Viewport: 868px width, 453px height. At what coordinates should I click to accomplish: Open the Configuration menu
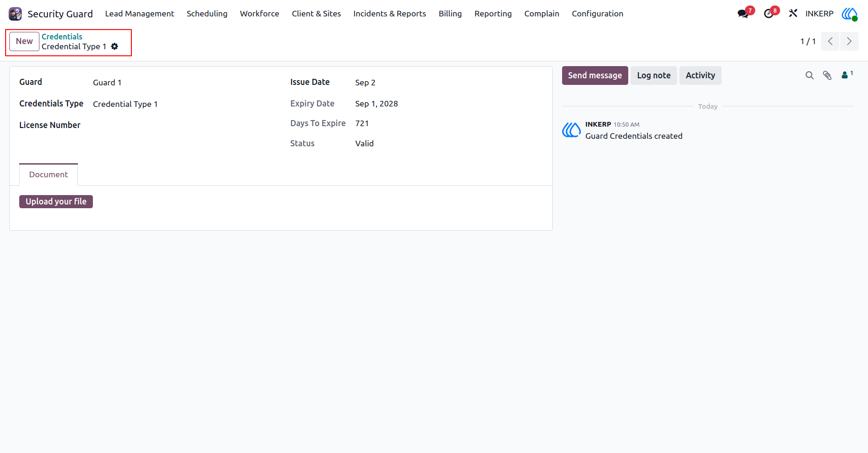(597, 14)
